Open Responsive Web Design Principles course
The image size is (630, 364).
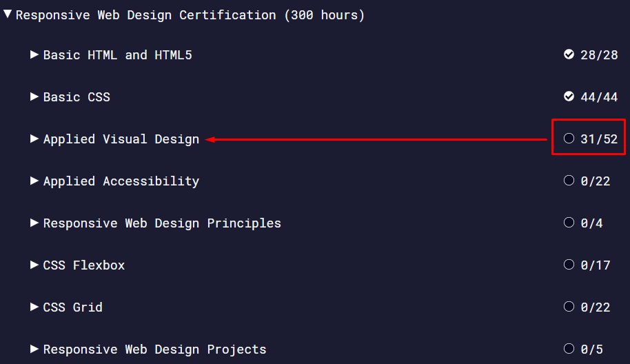[x=162, y=223]
